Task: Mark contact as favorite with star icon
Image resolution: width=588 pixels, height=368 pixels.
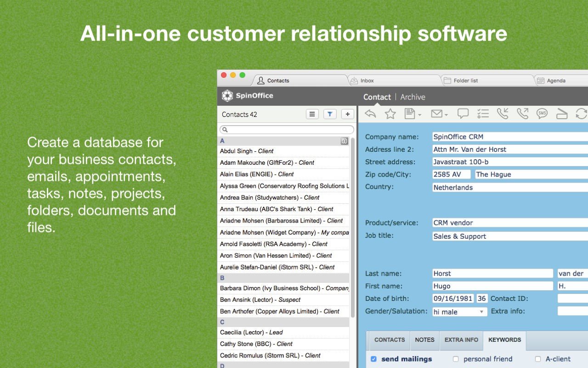Action: click(390, 114)
